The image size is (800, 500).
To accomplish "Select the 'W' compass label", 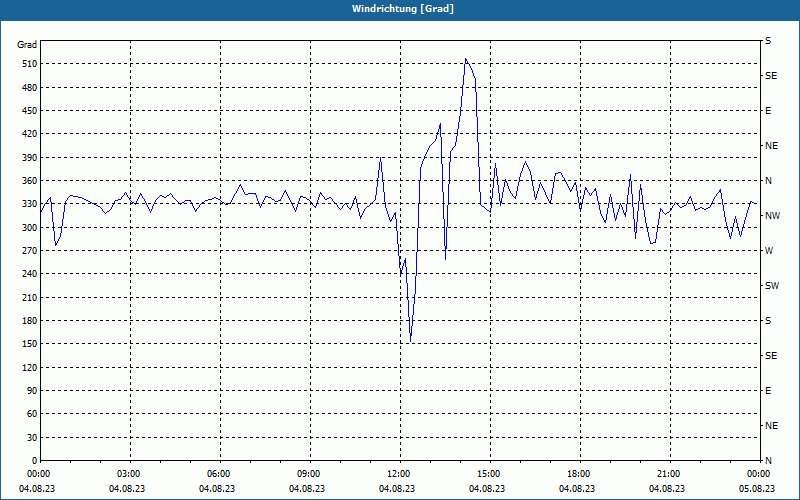I will [x=769, y=251].
